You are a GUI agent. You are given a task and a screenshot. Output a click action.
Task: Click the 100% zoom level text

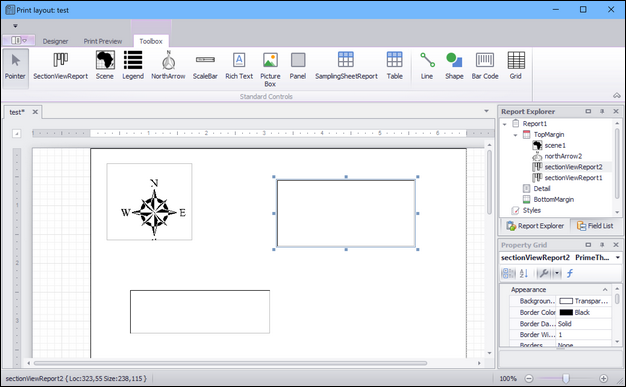tap(508, 378)
